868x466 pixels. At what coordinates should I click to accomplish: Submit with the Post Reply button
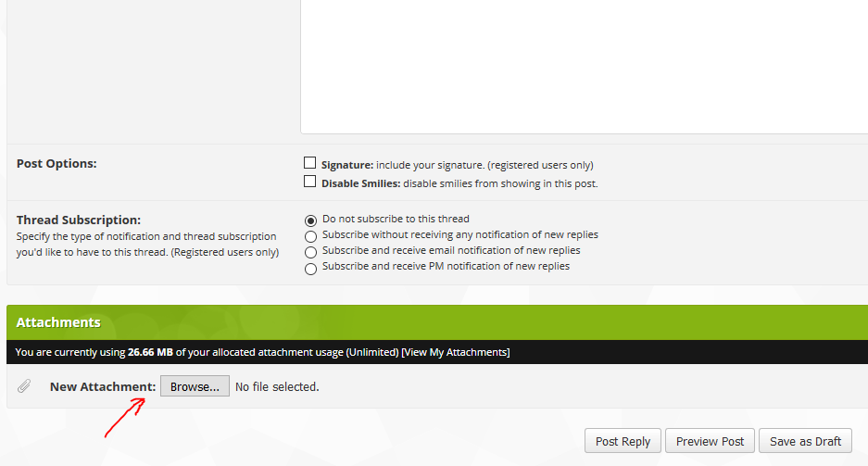623,441
